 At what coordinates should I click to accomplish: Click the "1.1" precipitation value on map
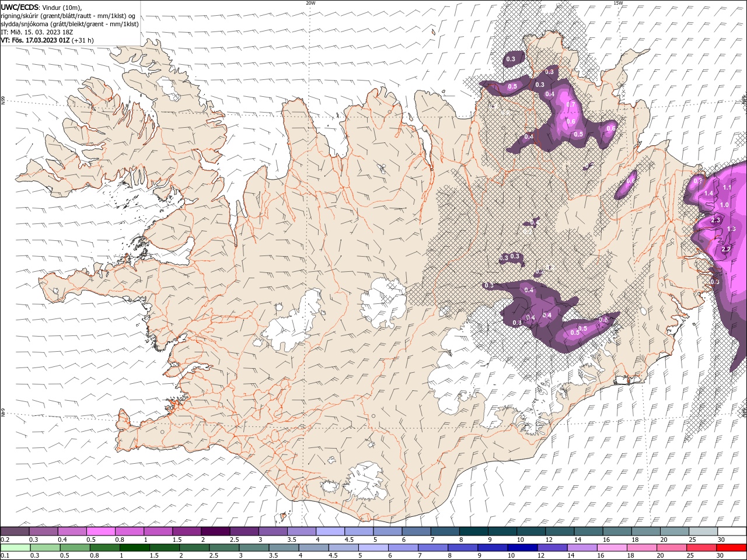click(727, 187)
